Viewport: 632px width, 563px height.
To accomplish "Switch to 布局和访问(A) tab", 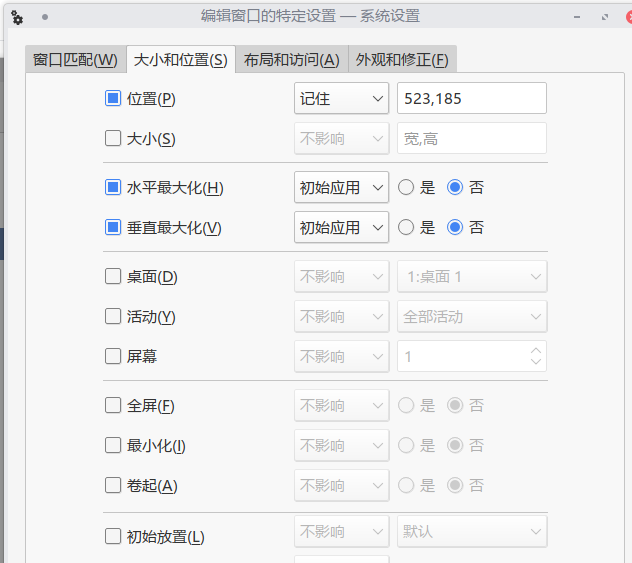I will (x=292, y=60).
